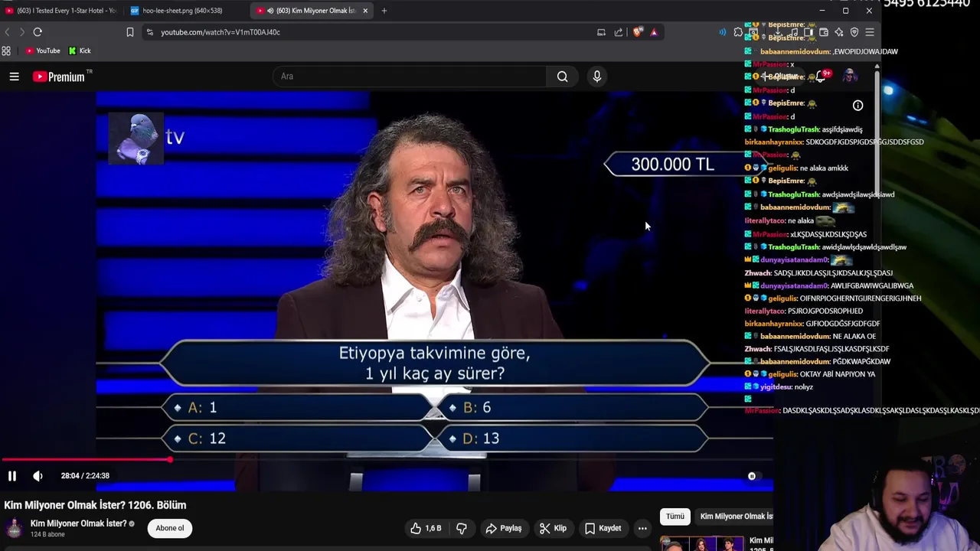Open Kim Milyoner Olmak İster? channel name link

[78, 523]
